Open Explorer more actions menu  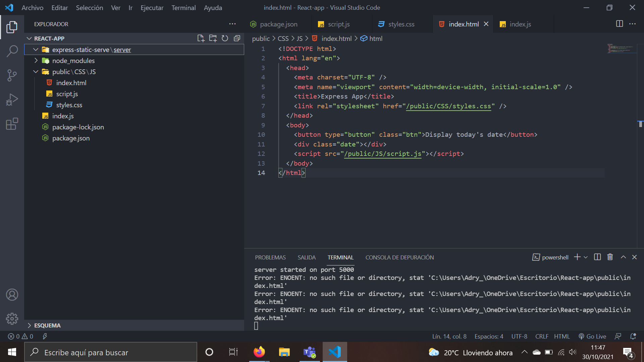tap(232, 24)
